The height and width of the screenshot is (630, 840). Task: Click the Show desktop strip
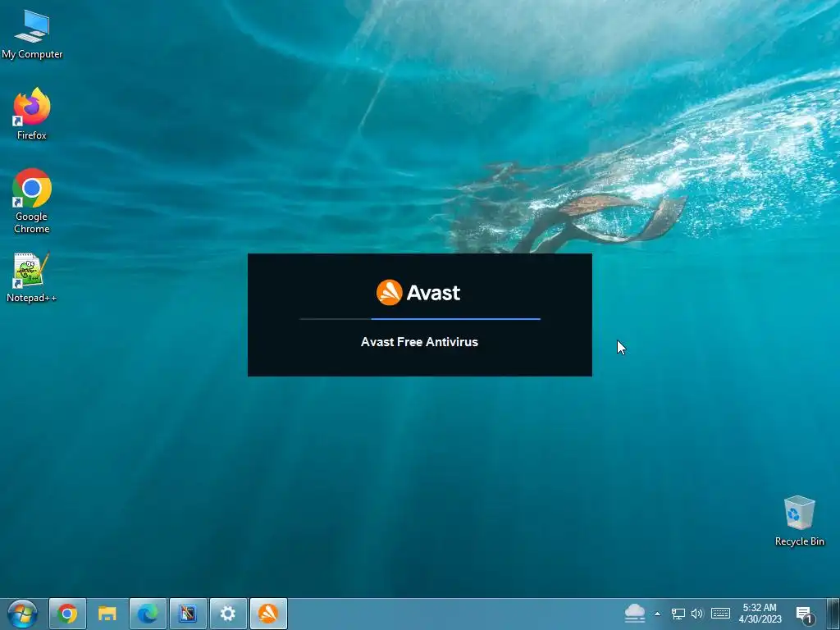(833, 614)
